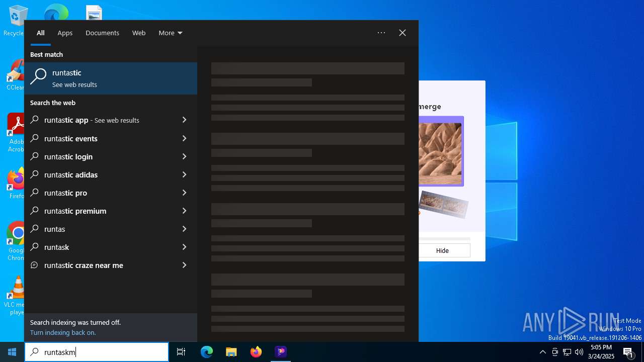This screenshot has height=362, width=644.
Task: Select the runtastic premium suggestion
Action: (x=101, y=211)
